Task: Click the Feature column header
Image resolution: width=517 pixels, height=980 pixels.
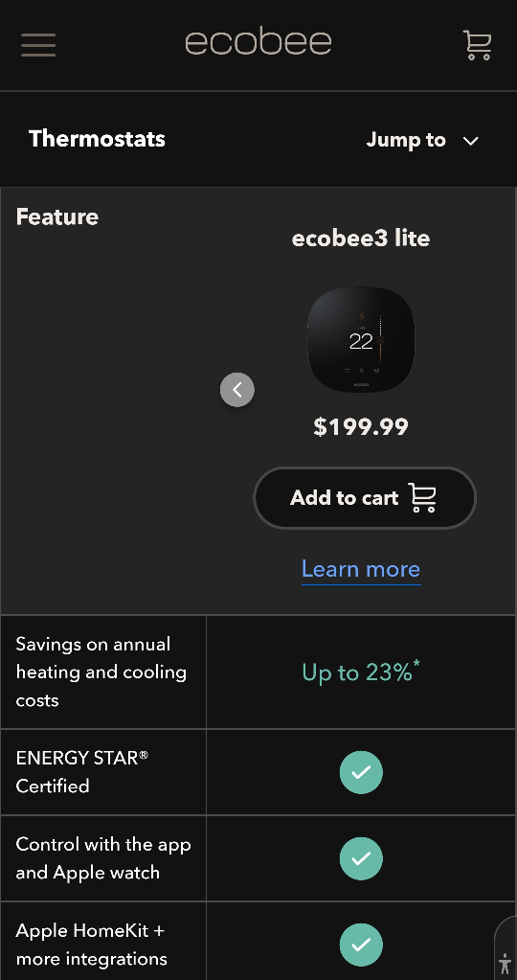Action: (56, 217)
